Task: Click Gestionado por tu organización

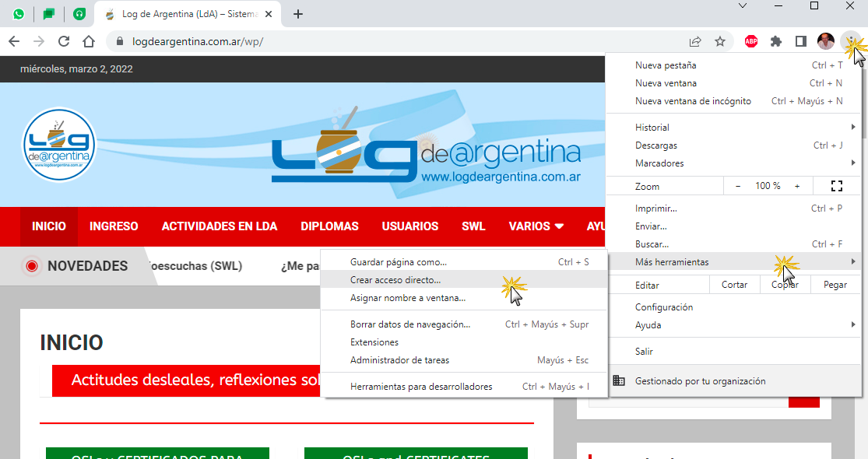Action: [x=734, y=381]
